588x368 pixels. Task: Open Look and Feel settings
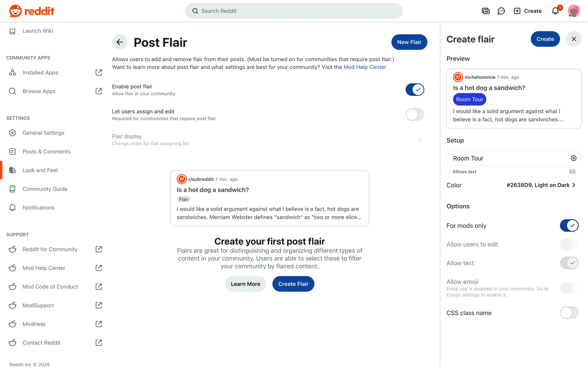(x=40, y=170)
